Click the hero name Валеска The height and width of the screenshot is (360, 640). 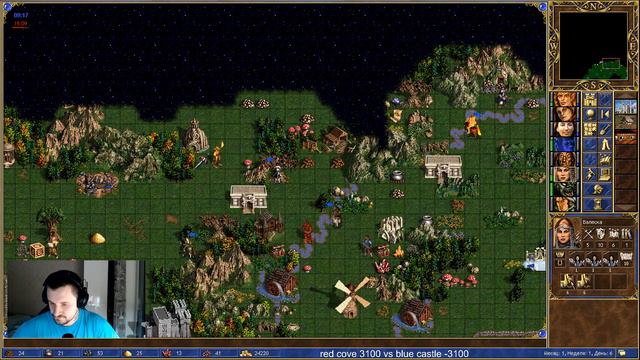(592, 222)
